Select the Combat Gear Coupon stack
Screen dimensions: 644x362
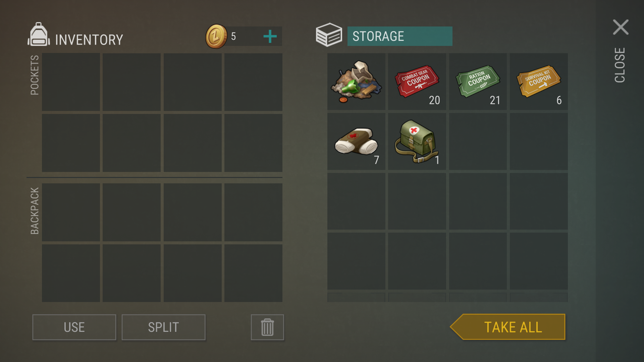pyautogui.click(x=417, y=81)
